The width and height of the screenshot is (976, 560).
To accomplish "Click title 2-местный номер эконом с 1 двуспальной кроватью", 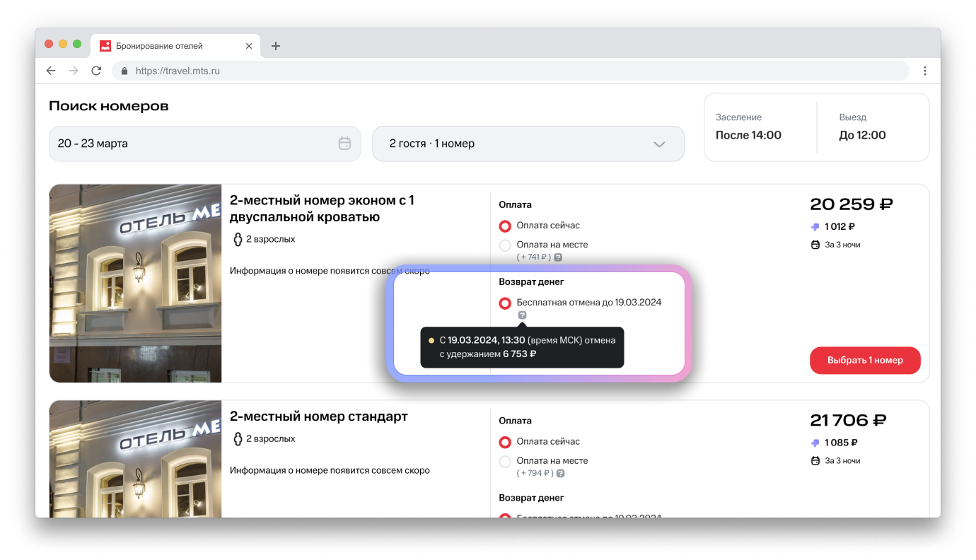I will (x=323, y=209).
